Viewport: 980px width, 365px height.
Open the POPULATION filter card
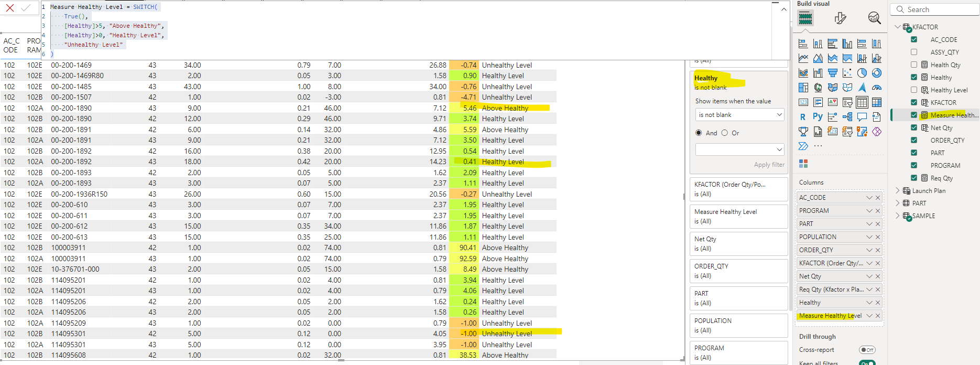pos(739,325)
